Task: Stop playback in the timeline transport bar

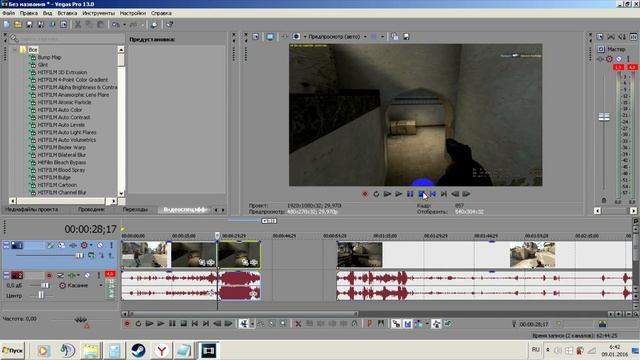Action: pyautogui.click(x=183, y=324)
